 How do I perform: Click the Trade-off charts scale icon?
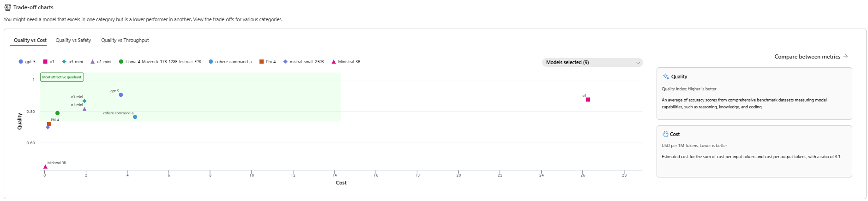7,7
